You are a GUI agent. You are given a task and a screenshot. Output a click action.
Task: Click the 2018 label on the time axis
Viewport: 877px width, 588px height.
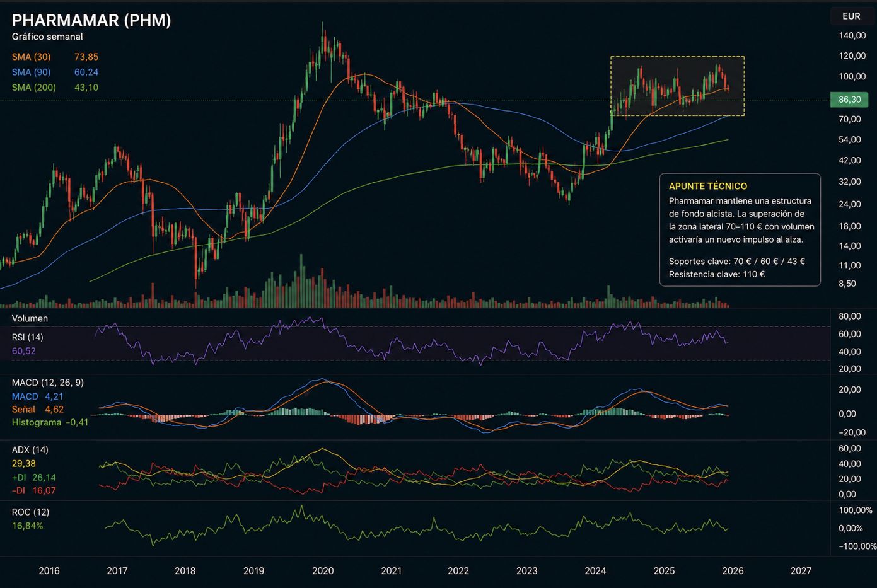click(185, 571)
